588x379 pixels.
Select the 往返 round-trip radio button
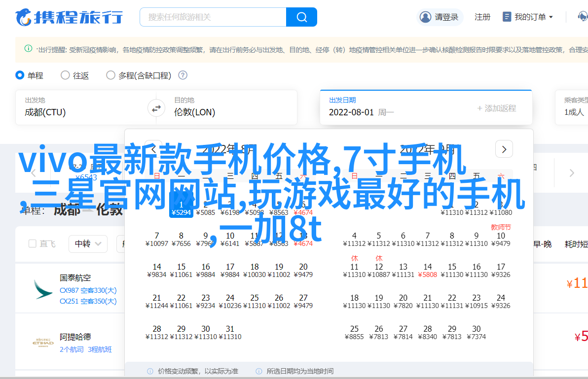65,75
